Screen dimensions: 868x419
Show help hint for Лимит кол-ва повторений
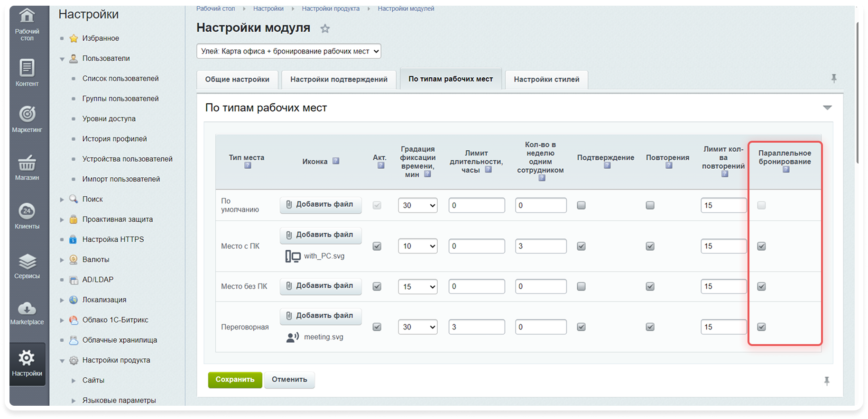[725, 174]
